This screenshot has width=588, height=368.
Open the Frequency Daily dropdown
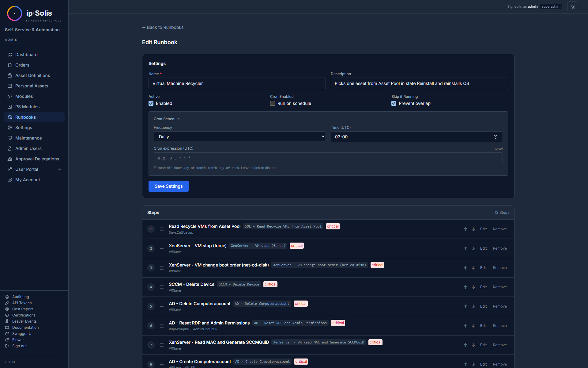click(x=239, y=137)
